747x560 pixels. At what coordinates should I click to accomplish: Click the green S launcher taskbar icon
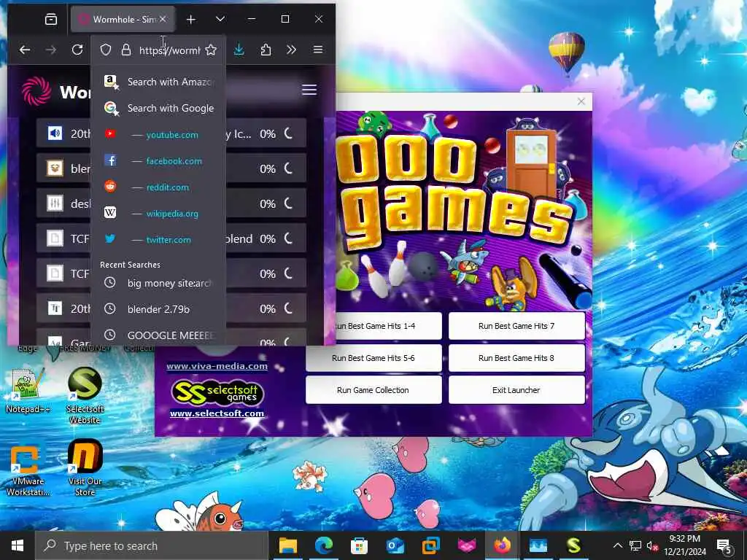[573, 545]
